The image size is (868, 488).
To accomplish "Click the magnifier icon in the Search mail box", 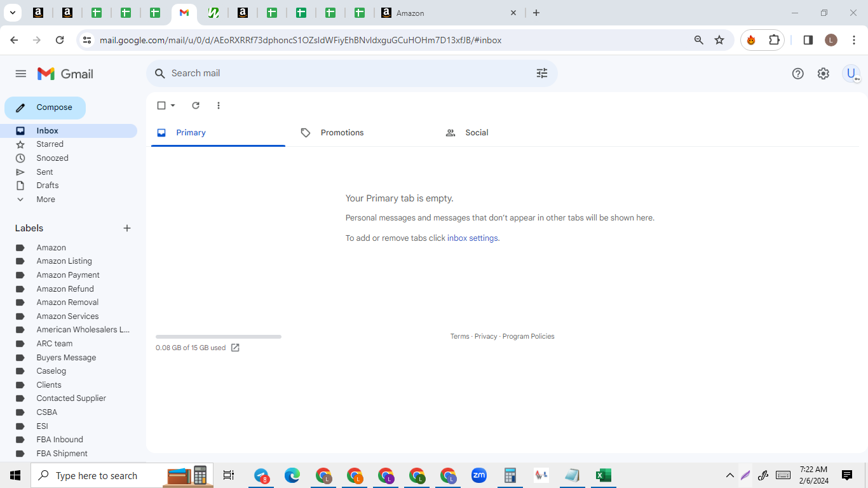I will point(160,74).
